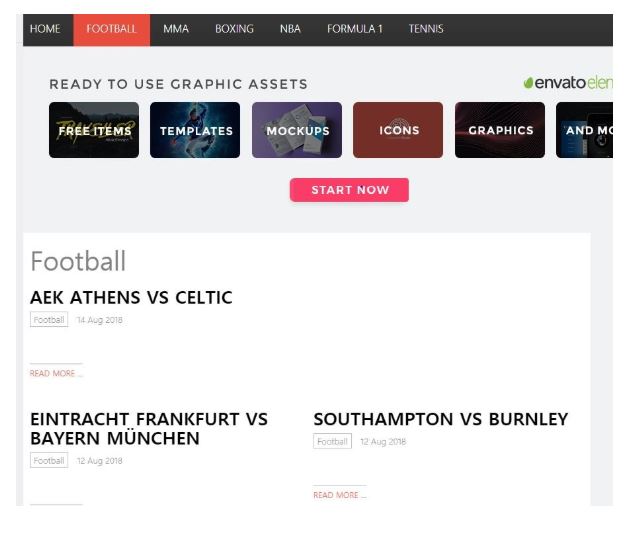Image resolution: width=626 pixels, height=540 pixels.
Task: Select the Mockups asset tile
Action: tap(297, 130)
